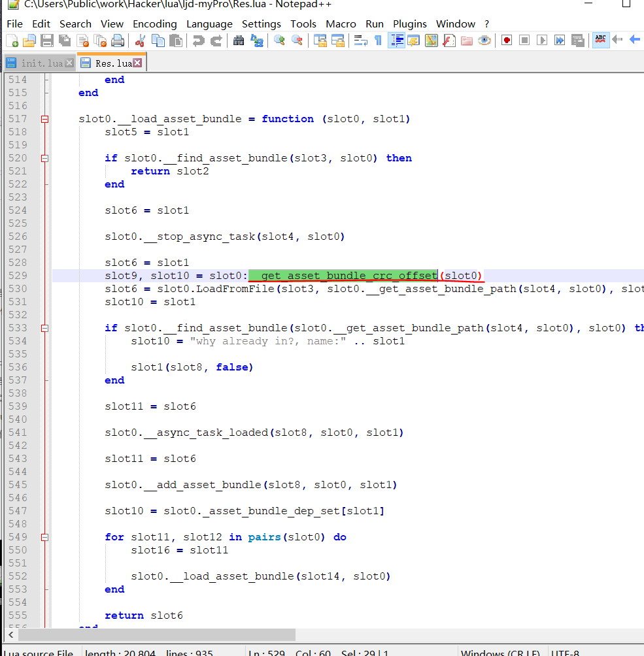
Task: Zoom out with the magnifier minus icon
Action: (x=297, y=41)
